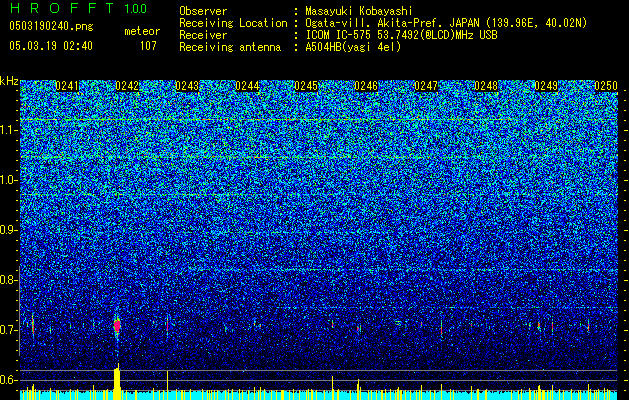Click the 0.8 kHz axis label
The image size is (629, 400).
click(x=8, y=280)
